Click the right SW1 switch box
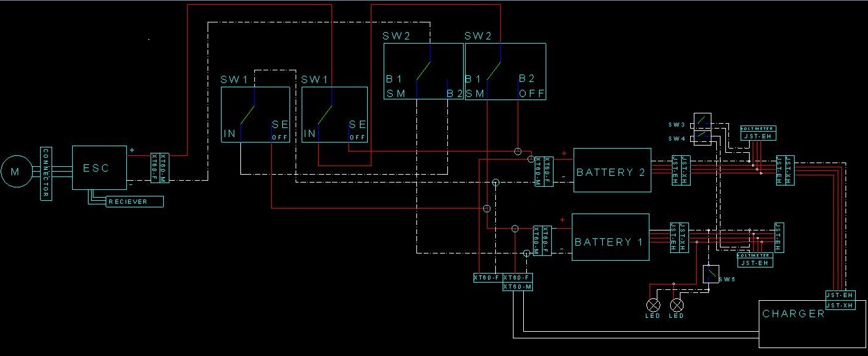The height and width of the screenshot is (356, 868). [x=334, y=115]
